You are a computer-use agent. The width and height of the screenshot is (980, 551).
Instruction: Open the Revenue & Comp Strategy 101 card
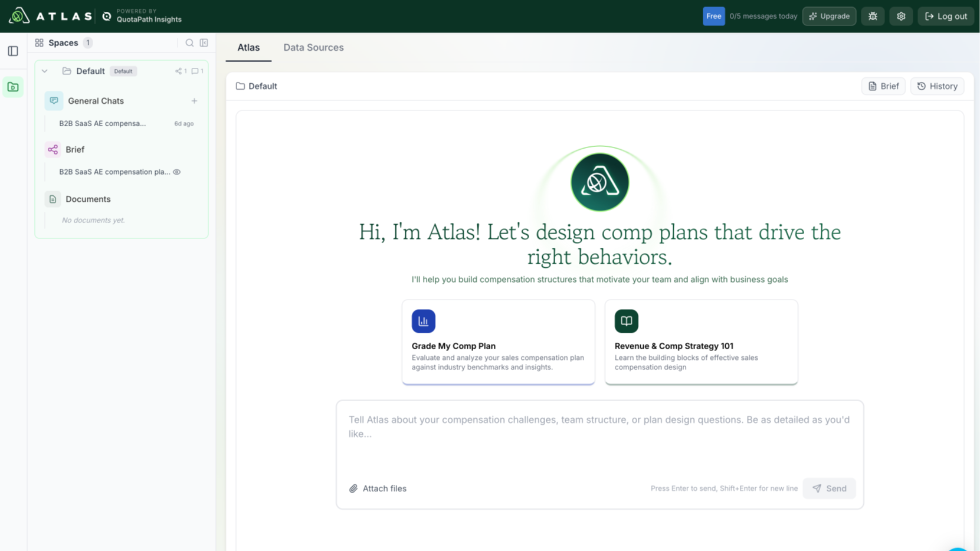tap(702, 342)
